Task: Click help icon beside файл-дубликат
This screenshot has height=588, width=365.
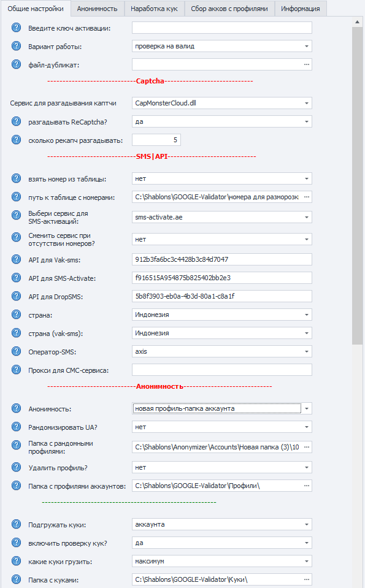Action: (16, 64)
